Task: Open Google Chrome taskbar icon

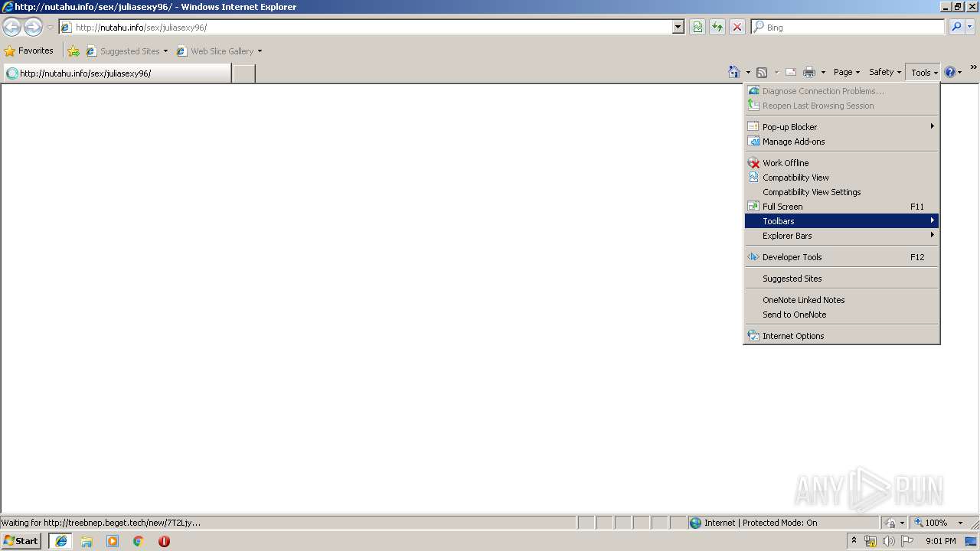Action: point(139,541)
